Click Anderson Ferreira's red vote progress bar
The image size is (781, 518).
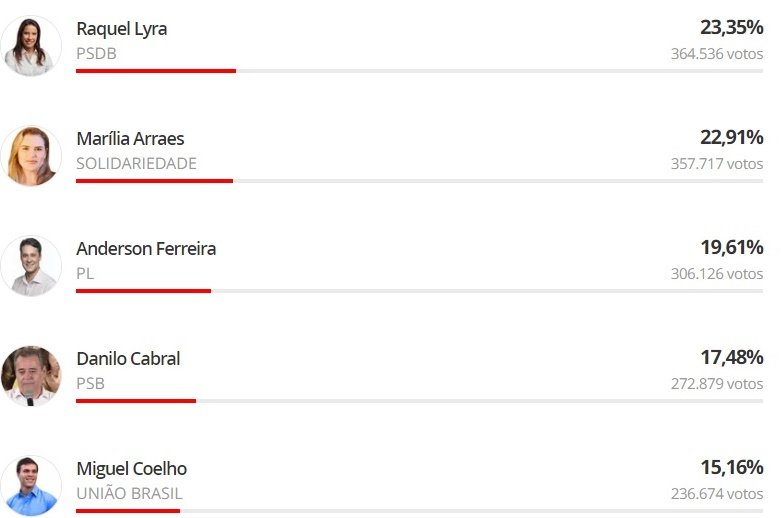(143, 291)
